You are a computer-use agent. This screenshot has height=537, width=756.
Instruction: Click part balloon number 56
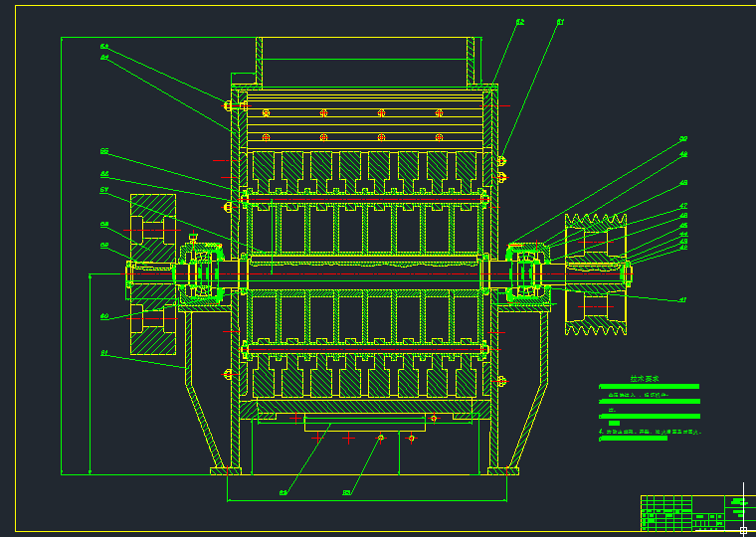(104, 174)
